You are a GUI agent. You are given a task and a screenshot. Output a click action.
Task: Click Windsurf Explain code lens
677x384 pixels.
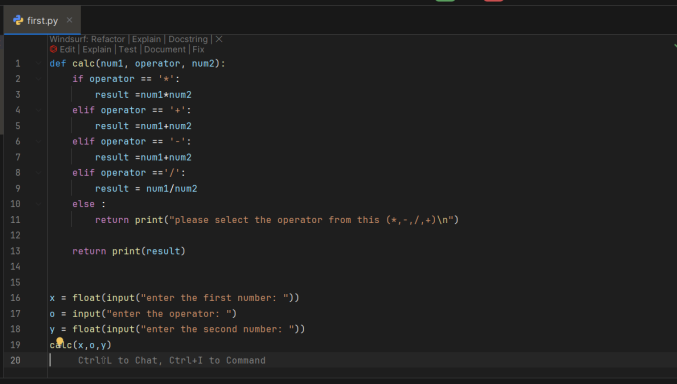coord(146,39)
